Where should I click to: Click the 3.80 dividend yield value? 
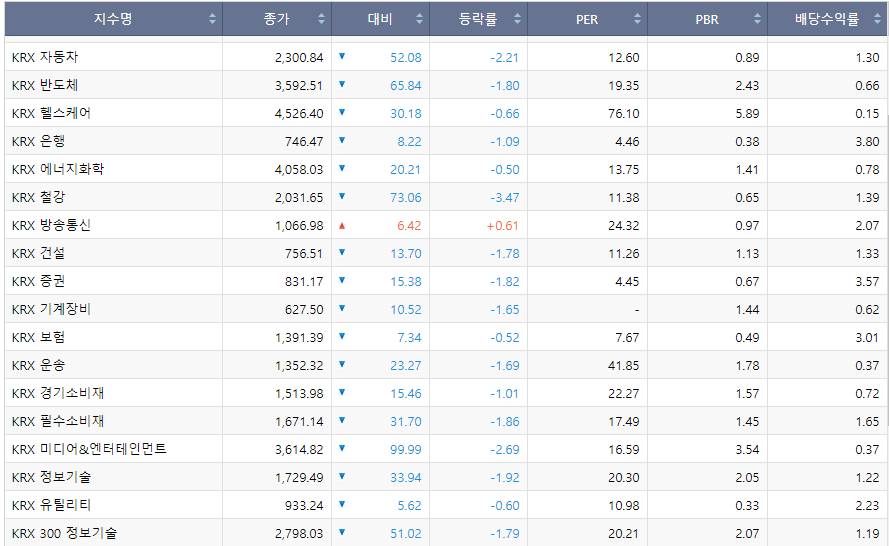coord(867,141)
